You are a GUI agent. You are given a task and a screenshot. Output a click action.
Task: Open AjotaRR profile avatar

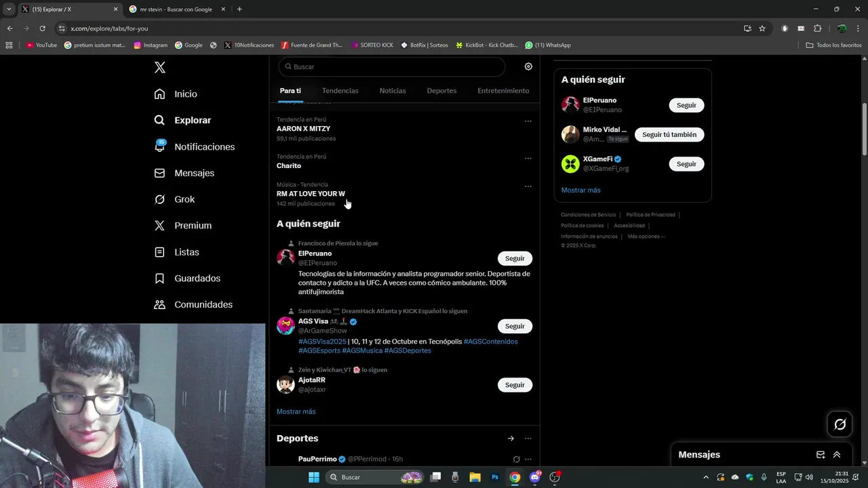point(285,385)
